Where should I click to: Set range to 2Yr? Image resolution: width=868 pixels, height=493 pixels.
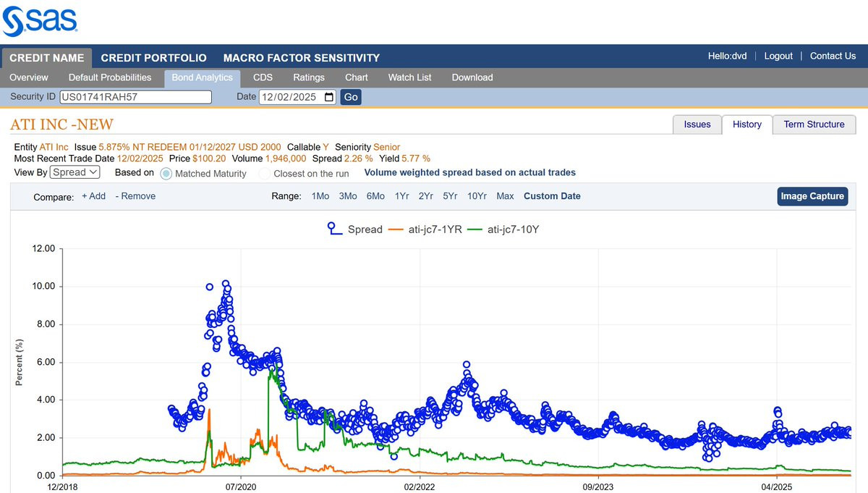(426, 196)
